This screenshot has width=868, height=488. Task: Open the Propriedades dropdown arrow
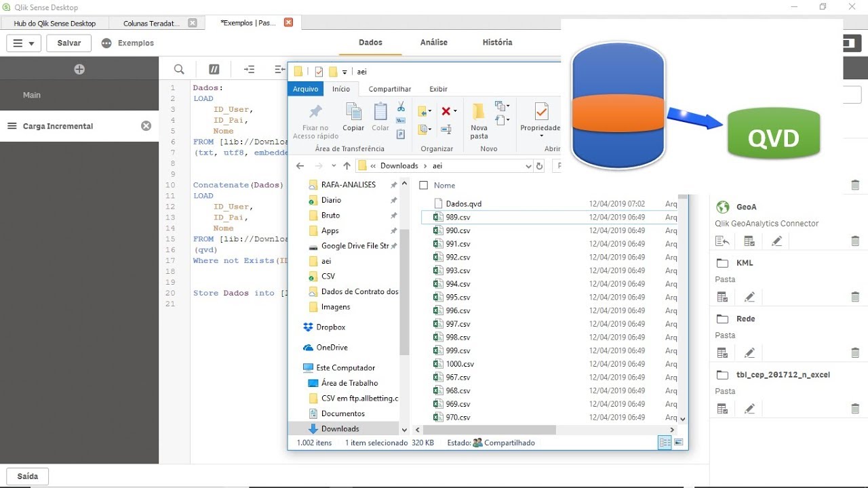tap(541, 136)
